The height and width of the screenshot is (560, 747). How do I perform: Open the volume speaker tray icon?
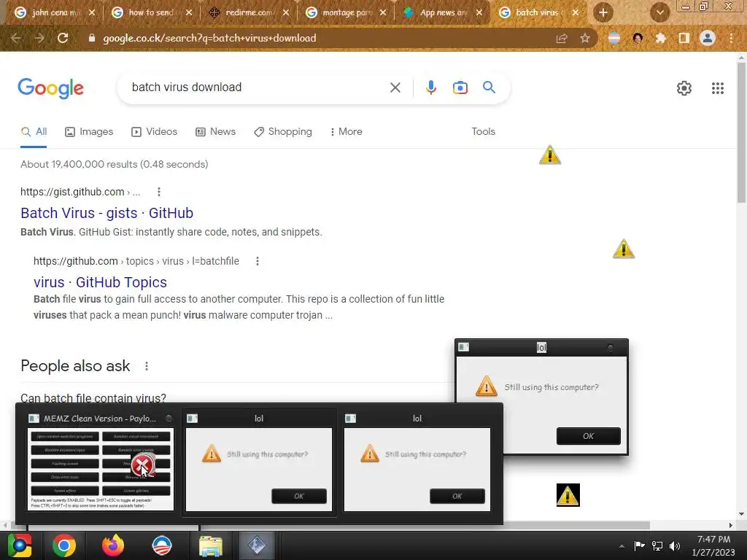point(675,545)
